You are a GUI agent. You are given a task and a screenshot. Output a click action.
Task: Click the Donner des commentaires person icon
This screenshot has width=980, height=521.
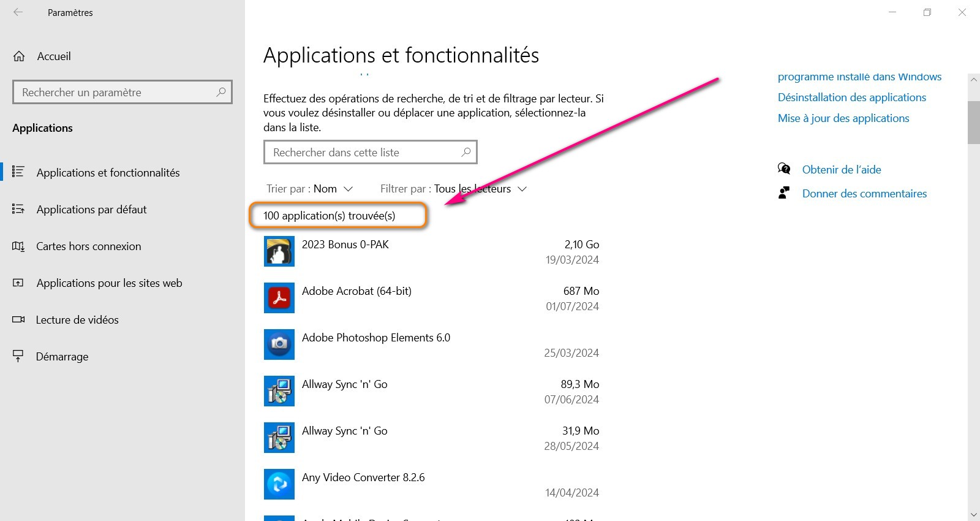784,193
